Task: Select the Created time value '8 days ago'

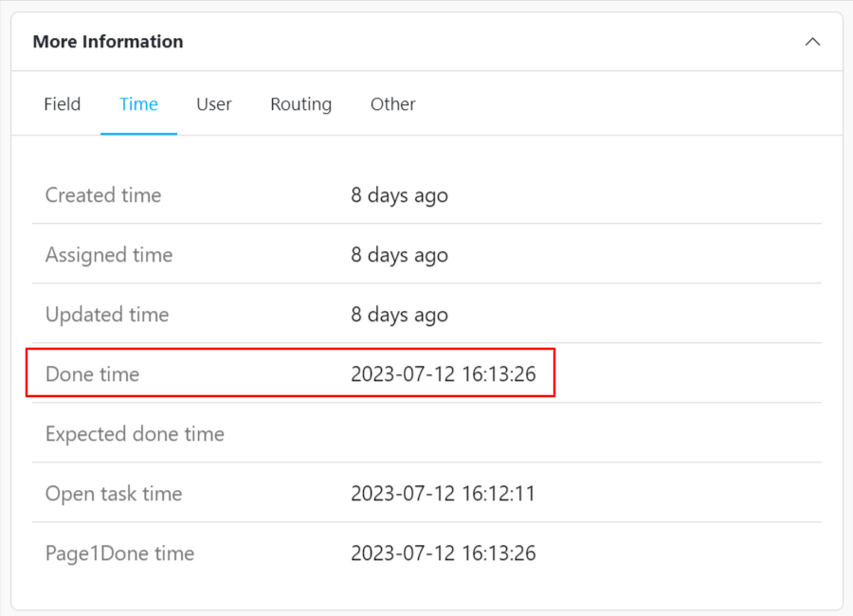Action: click(x=399, y=195)
